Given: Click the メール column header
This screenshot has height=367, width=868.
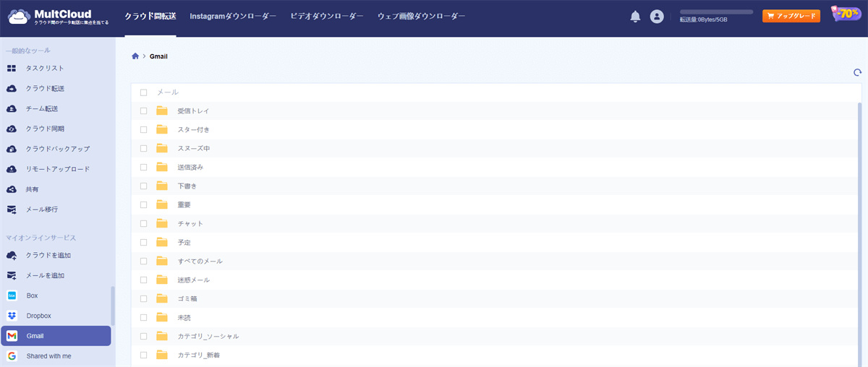Looking at the screenshot, I should (x=168, y=92).
